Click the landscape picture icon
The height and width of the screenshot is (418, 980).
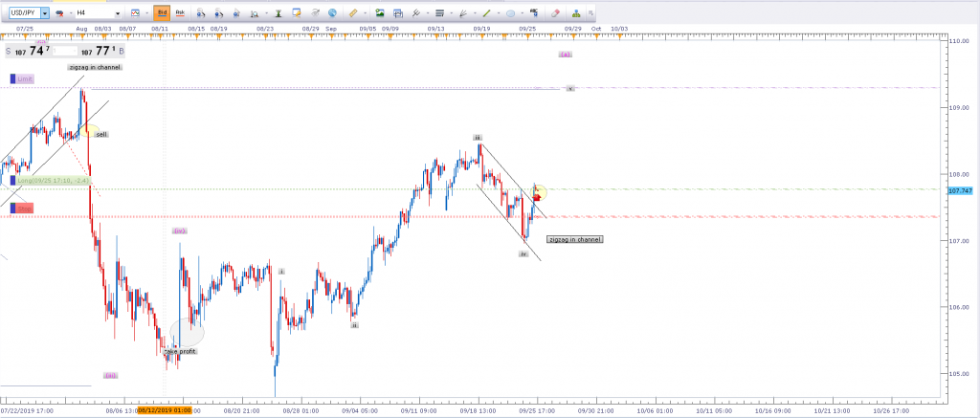[x=380, y=14]
